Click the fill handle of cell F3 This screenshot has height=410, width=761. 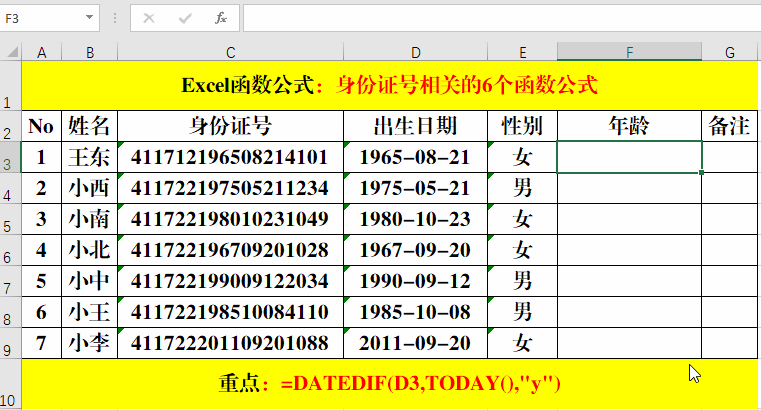click(x=702, y=172)
